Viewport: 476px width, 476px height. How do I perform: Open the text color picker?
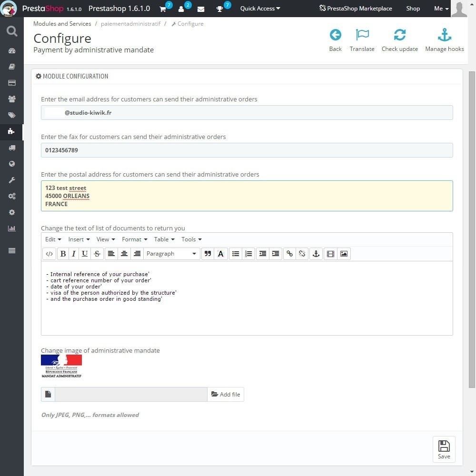tap(221, 254)
